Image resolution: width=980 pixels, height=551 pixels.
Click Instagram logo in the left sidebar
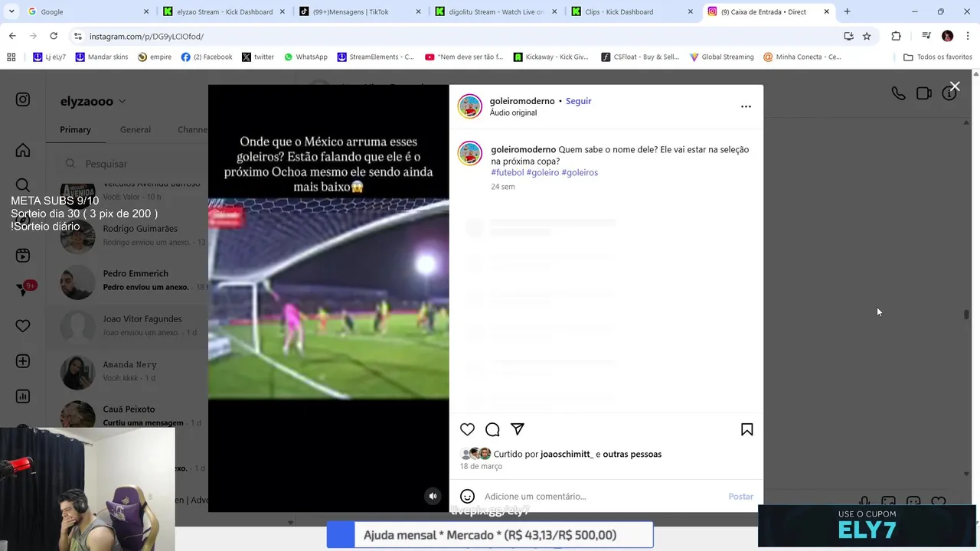point(23,99)
